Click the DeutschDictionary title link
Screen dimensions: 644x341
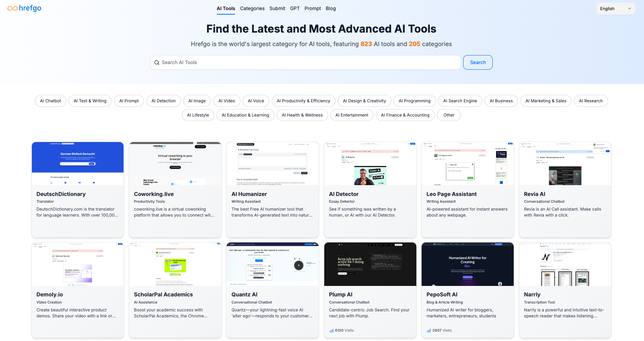pyautogui.click(x=61, y=194)
